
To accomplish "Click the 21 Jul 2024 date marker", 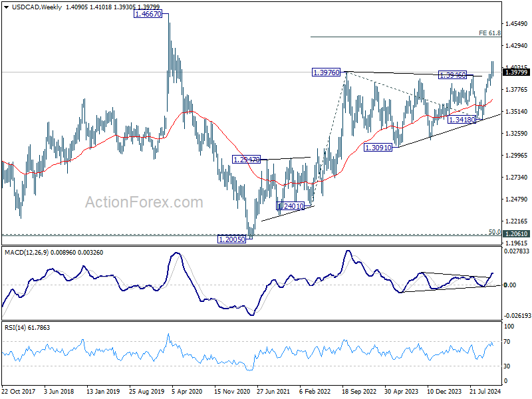I will point(485,391).
